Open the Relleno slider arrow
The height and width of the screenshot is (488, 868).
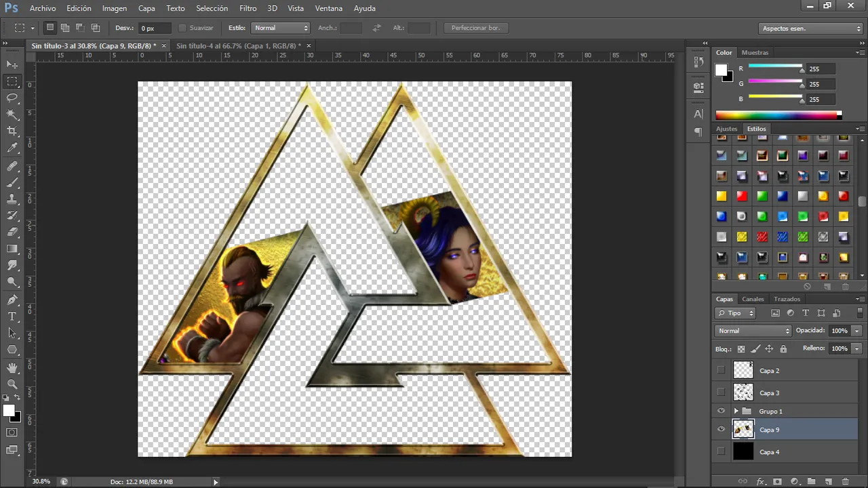coord(856,348)
